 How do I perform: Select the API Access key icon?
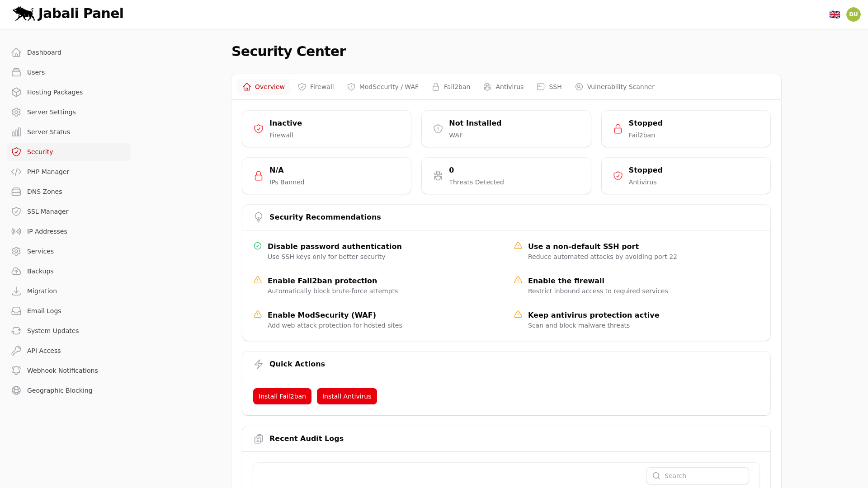(16, 350)
